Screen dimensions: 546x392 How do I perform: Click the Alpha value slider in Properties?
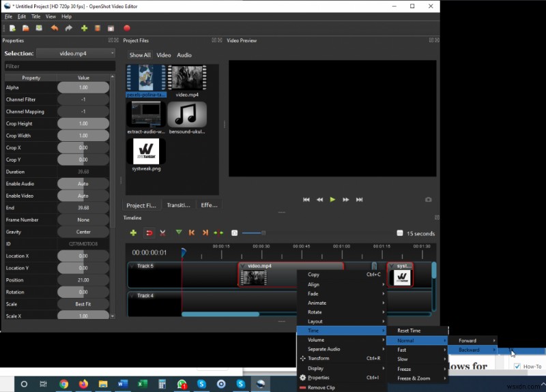pos(83,87)
